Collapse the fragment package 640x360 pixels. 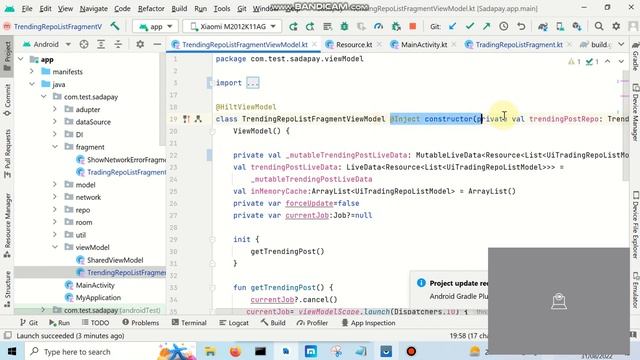(55, 147)
